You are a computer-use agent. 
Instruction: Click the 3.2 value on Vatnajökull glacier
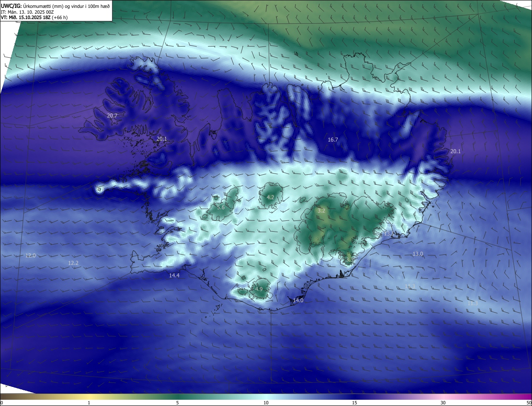tap(321, 211)
